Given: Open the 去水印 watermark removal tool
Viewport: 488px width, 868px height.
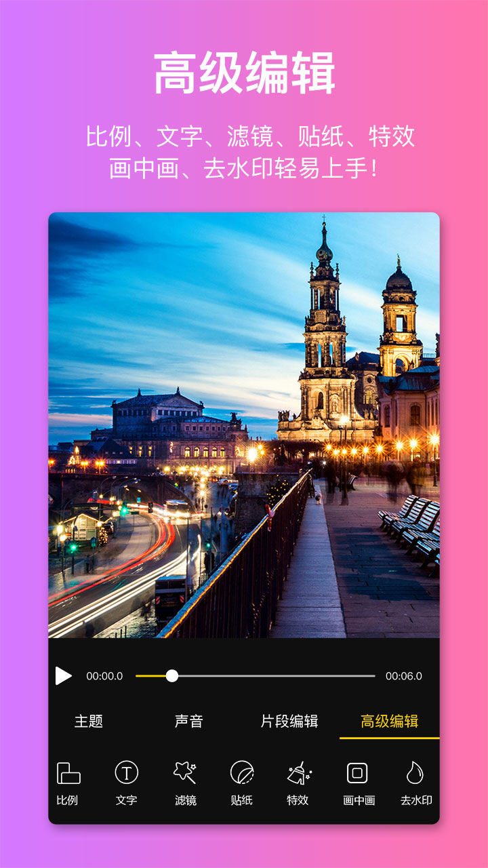Looking at the screenshot, I should pos(415,783).
